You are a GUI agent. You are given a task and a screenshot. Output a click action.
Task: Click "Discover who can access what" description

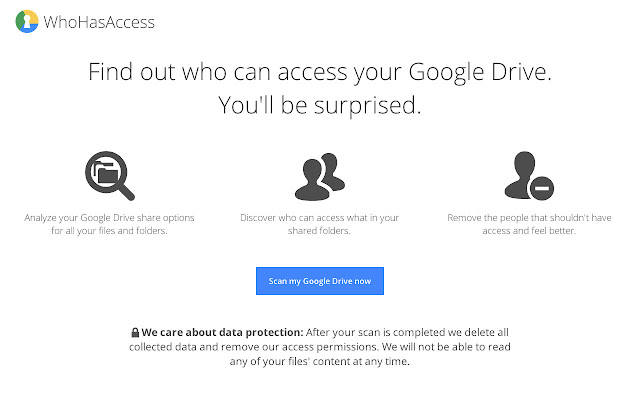pos(319,217)
